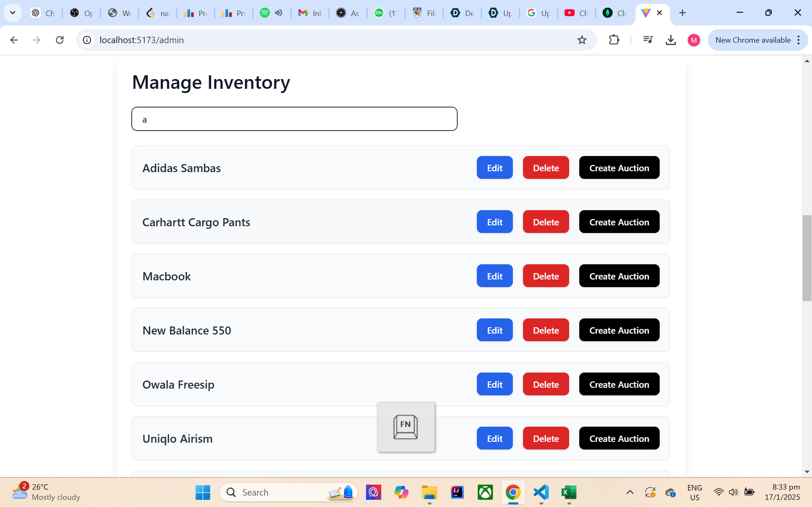Open the tab search dropdown
The image size is (812, 507).
[13, 13]
